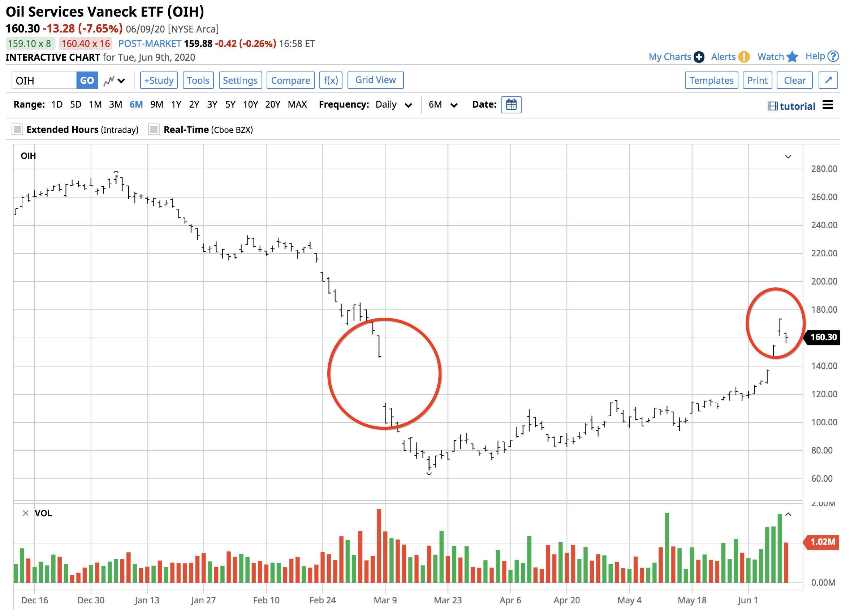Click the Compare button
The height and width of the screenshot is (616, 854).
291,80
